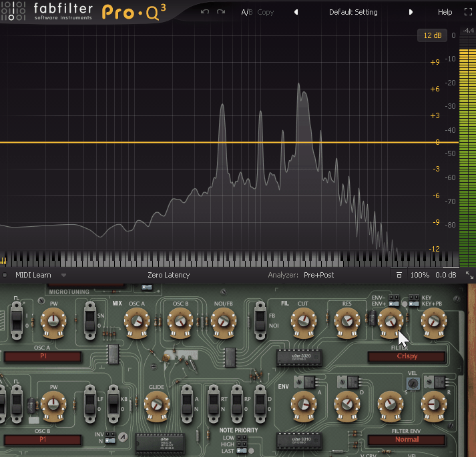Flip the OSC A square wave switch
Viewport: 476px width, 457px height.
point(17,320)
